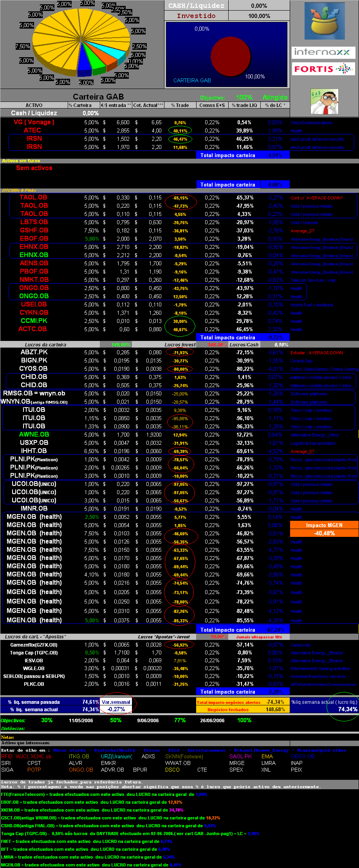Click the FORTIS logo

pos(323,69)
